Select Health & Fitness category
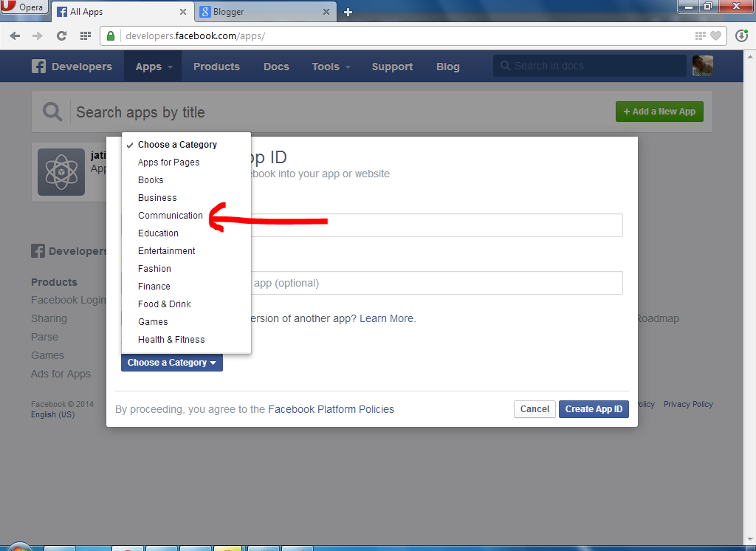 [x=186, y=340]
